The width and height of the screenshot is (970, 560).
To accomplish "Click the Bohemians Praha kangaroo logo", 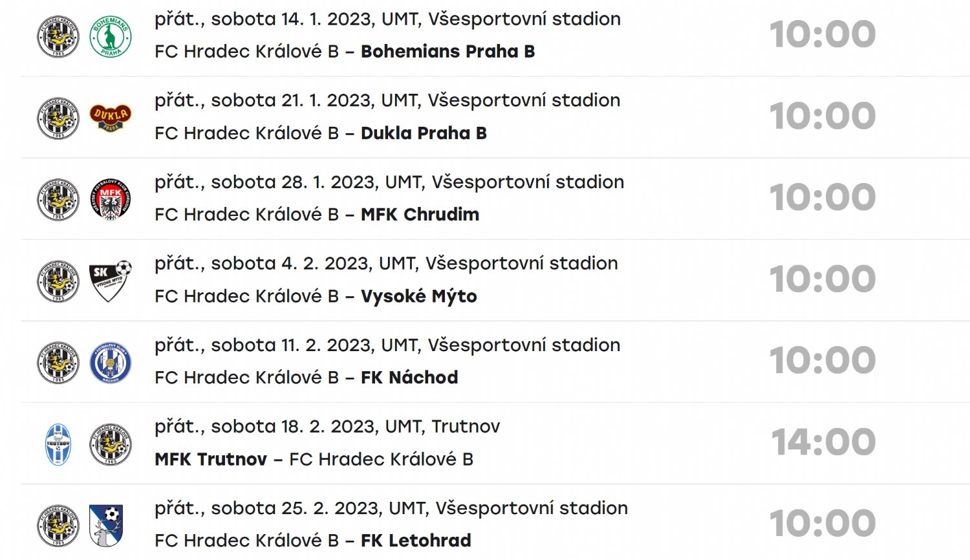I will click(x=111, y=37).
